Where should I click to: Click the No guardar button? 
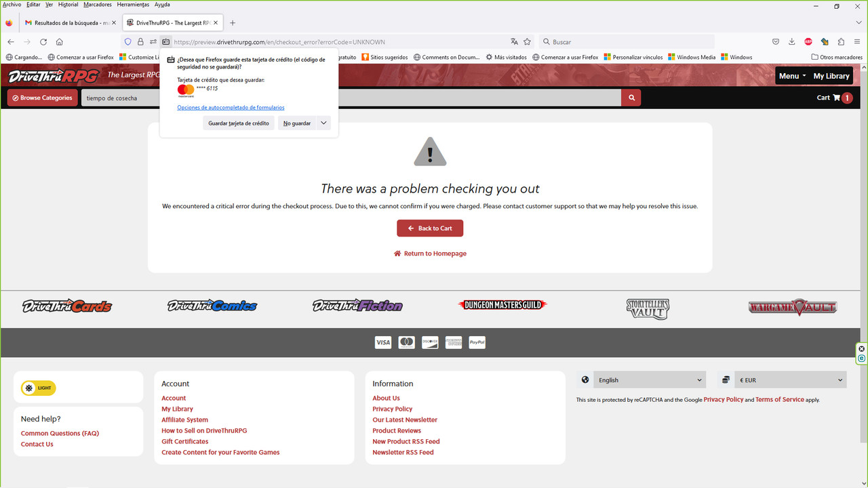[x=297, y=123]
